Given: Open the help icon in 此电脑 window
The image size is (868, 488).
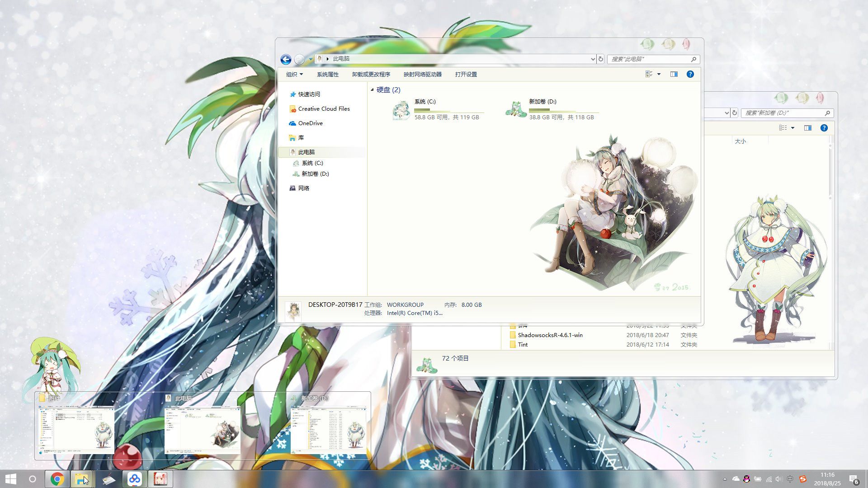Looking at the screenshot, I should tap(690, 74).
